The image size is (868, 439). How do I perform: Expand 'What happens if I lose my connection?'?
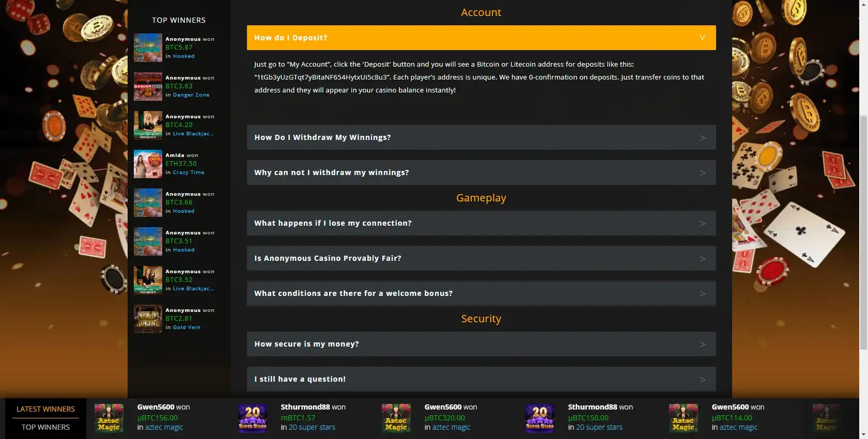481,223
